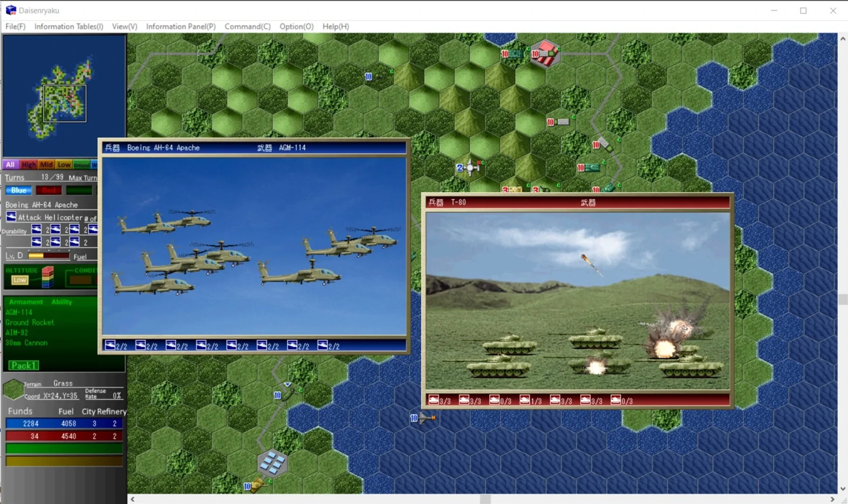Select a T-80 tank icon showing 3/3
This screenshot has width=848, height=504.
pos(434,400)
